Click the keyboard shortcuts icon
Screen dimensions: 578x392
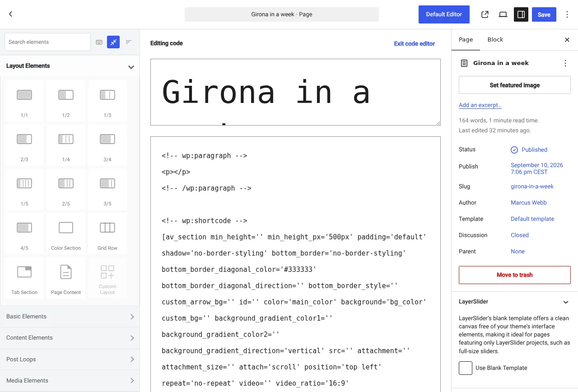click(x=99, y=42)
